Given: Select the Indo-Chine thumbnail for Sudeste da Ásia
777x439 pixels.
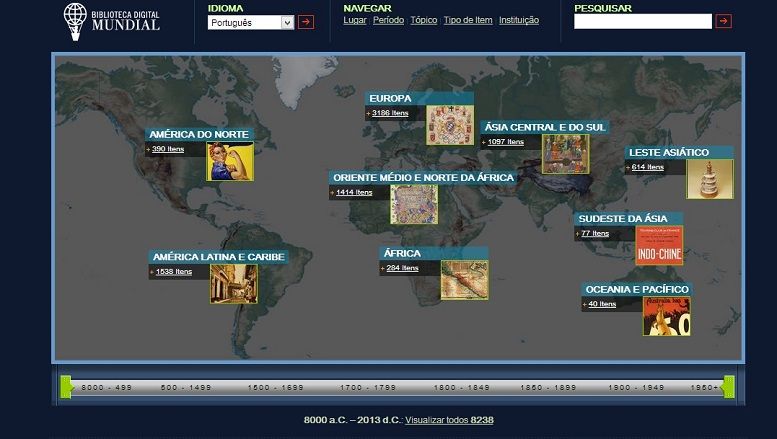Looking at the screenshot, I should 659,245.
